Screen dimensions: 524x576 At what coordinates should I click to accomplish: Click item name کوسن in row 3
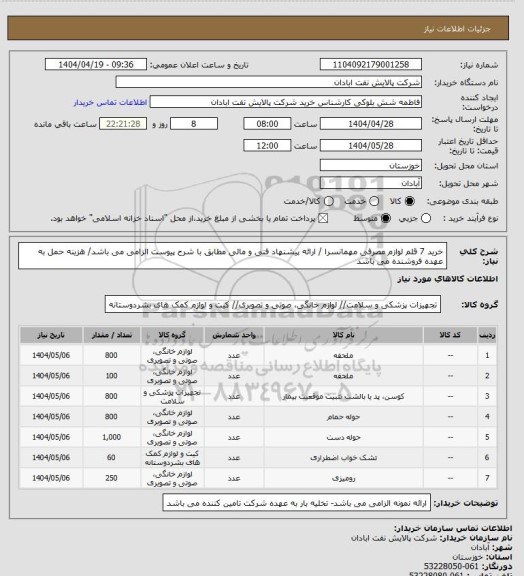(x=343, y=396)
